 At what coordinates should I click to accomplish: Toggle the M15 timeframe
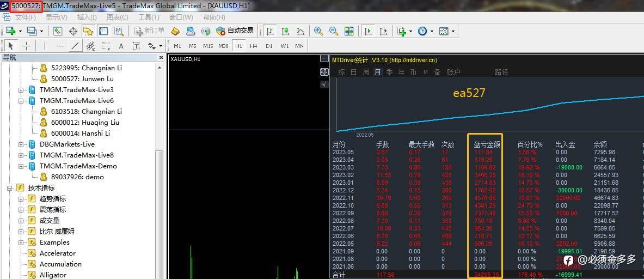208,46
